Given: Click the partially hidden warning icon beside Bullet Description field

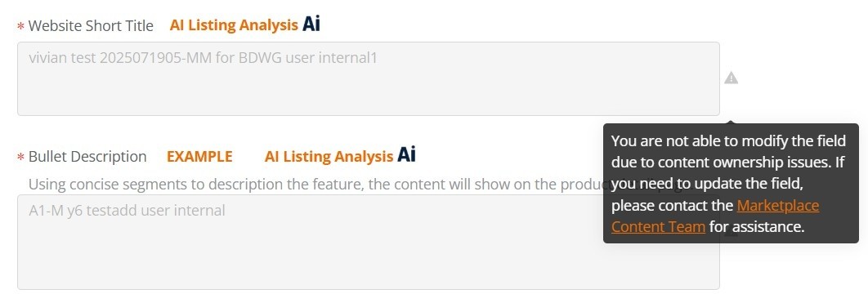Looking at the screenshot, I should pos(731,234).
